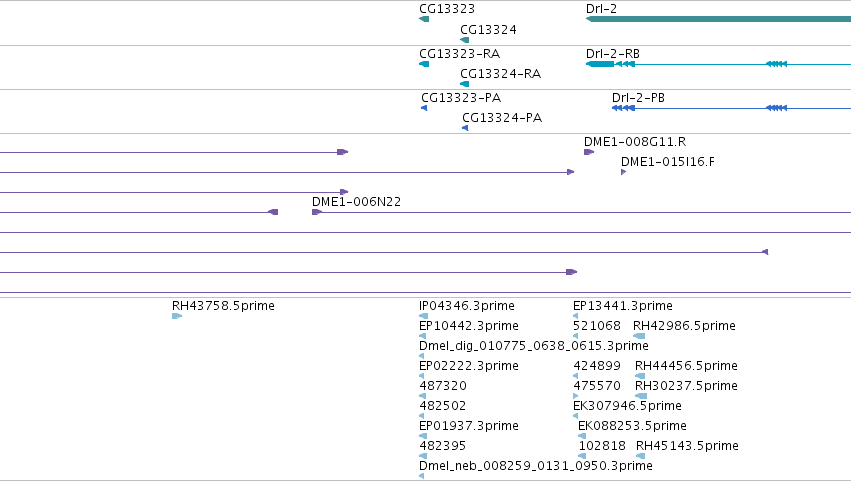The image size is (851, 481).
Task: Click the teal arrow glyph under CG13324
Action: click(x=465, y=40)
